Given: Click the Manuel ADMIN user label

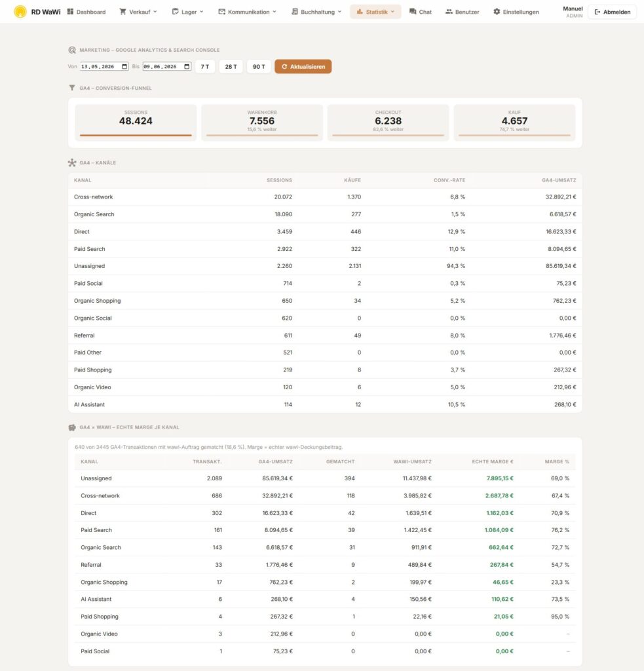Looking at the screenshot, I should point(573,12).
